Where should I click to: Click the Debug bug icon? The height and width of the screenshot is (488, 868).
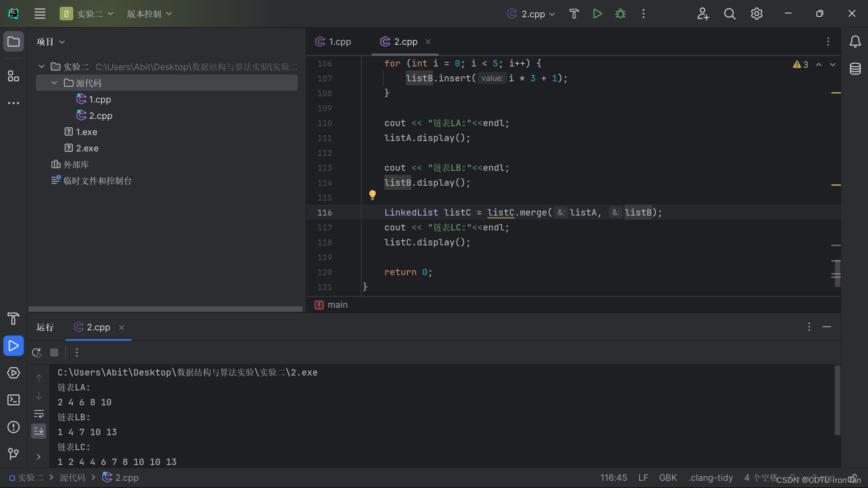[x=620, y=14]
